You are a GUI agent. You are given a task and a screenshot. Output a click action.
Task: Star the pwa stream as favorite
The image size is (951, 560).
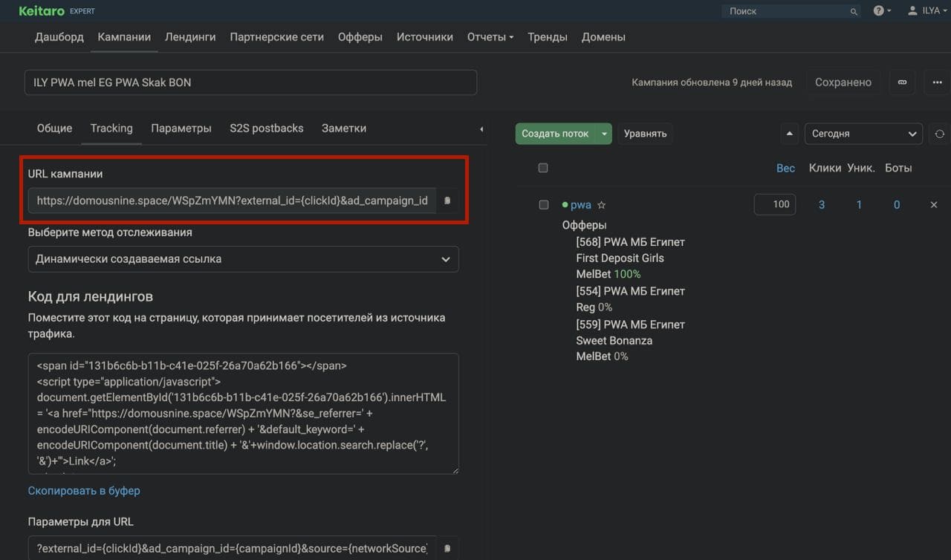click(602, 205)
